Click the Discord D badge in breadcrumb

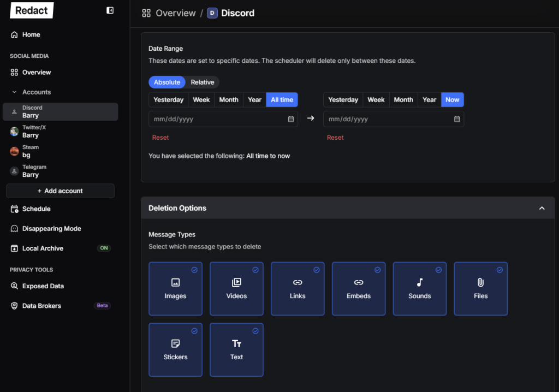[x=212, y=13]
